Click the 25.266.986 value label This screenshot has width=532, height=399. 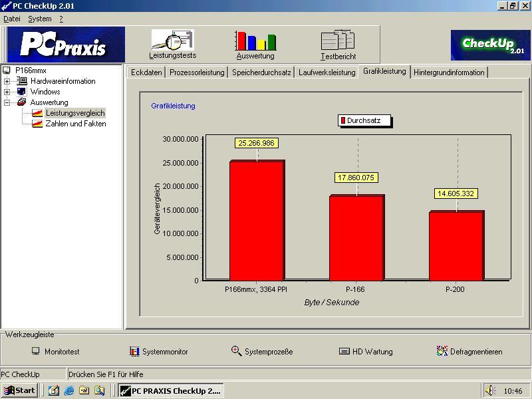click(x=256, y=143)
